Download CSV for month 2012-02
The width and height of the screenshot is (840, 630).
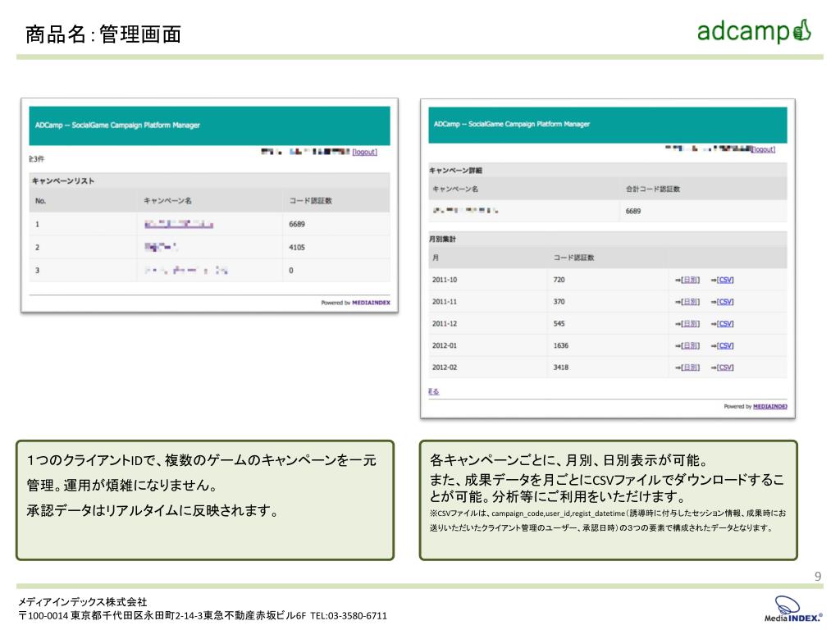pyautogui.click(x=725, y=367)
